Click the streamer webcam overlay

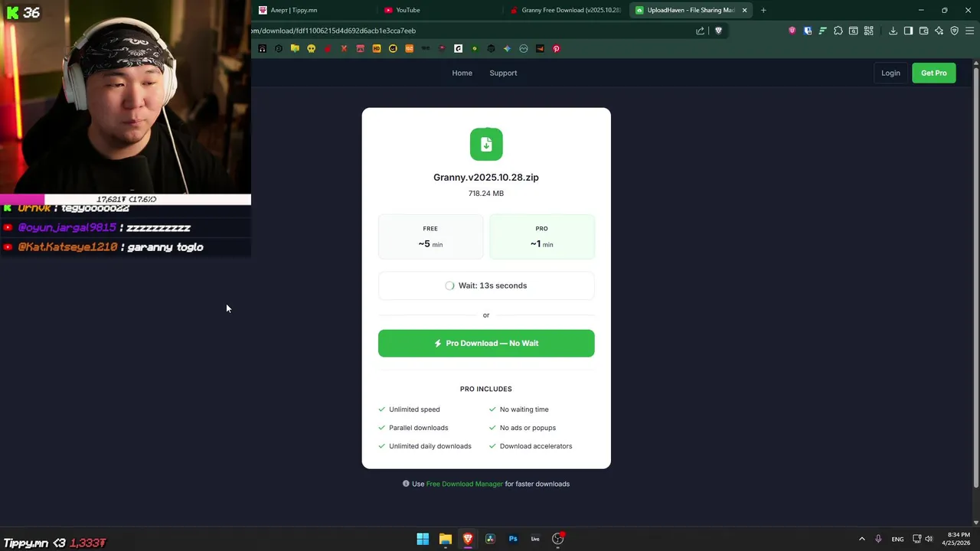(x=126, y=97)
